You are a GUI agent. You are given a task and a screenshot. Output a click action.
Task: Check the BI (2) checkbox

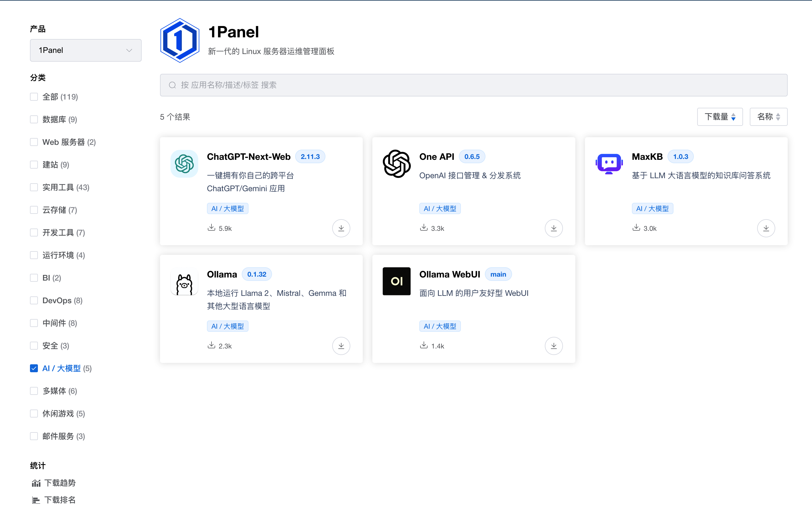[34, 278]
